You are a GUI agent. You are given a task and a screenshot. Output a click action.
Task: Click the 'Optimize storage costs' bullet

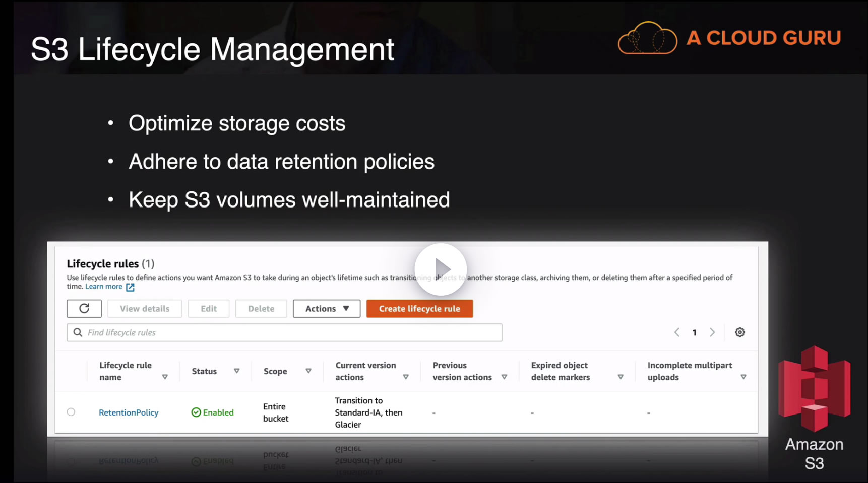pos(237,123)
